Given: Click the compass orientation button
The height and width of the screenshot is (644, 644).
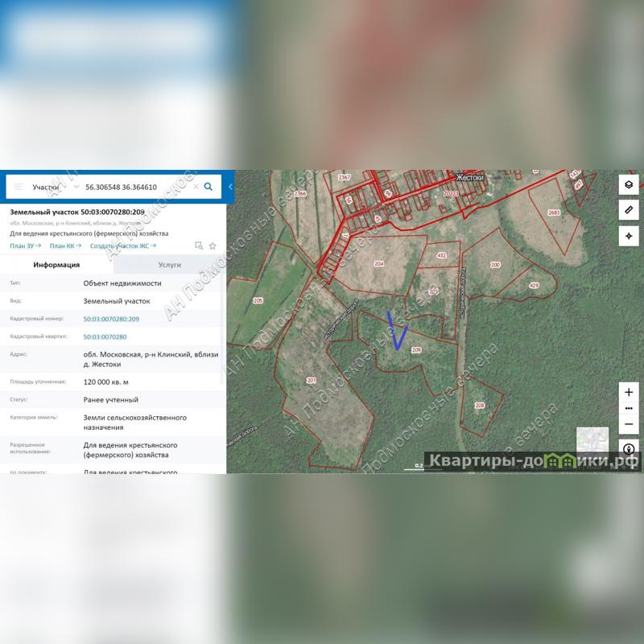Looking at the screenshot, I should [629, 448].
